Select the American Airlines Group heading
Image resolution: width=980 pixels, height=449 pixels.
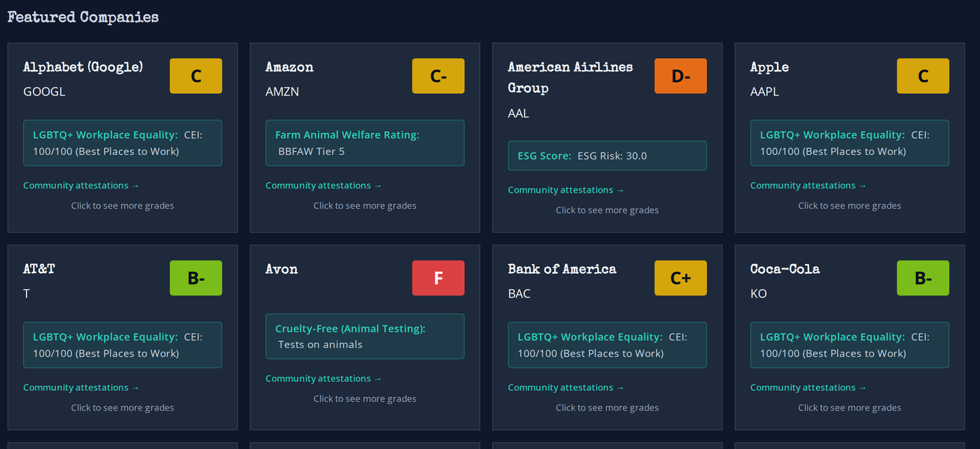570,78
